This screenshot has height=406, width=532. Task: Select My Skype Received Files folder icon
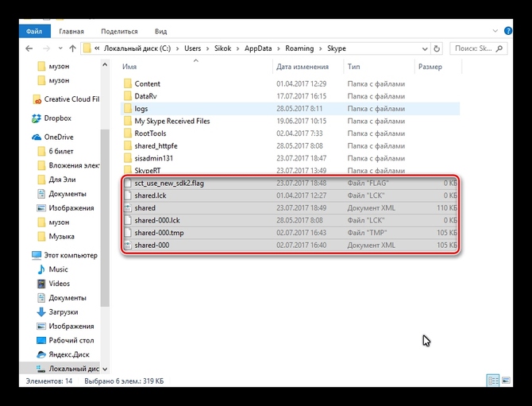tap(128, 121)
